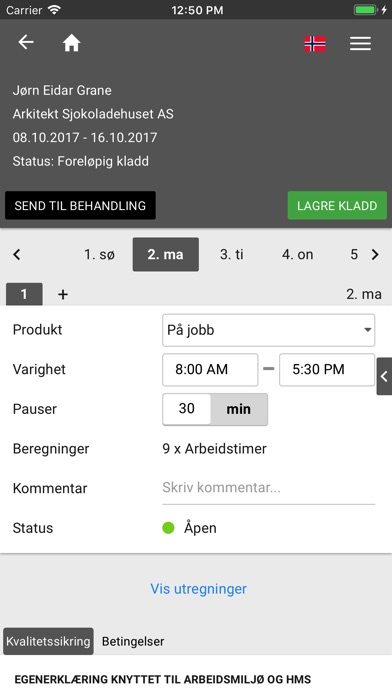Switch to the 4. on day tab
This screenshot has height=696, width=392.
(x=297, y=254)
